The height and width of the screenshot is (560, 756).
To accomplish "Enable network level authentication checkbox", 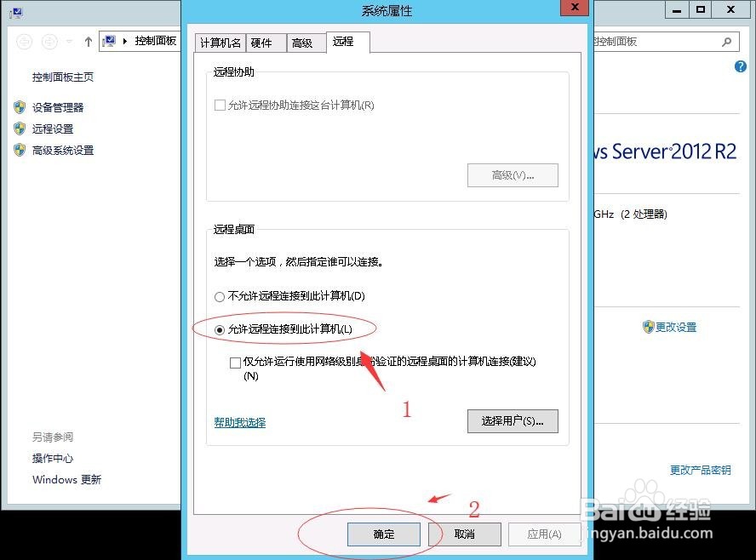I will tap(235, 363).
